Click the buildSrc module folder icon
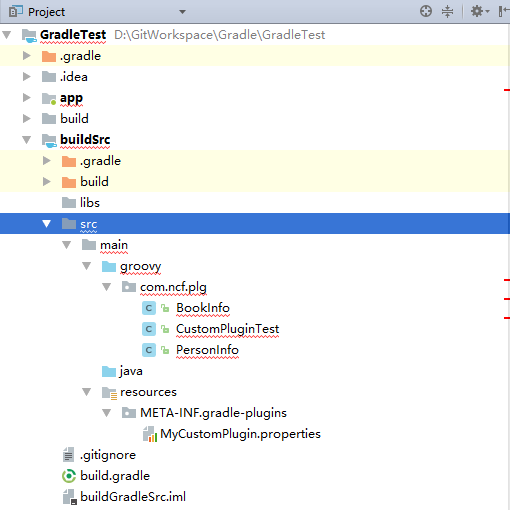This screenshot has width=510, height=510. (49, 140)
